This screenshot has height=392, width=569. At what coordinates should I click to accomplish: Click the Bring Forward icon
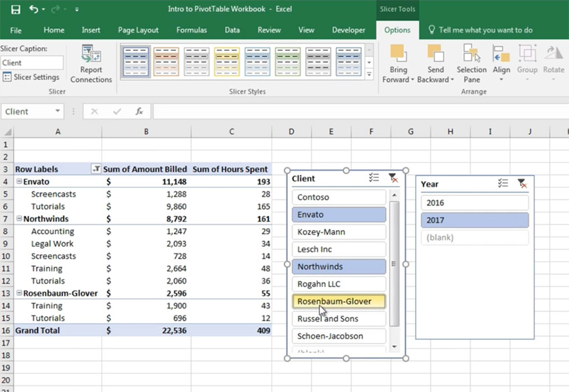398,54
